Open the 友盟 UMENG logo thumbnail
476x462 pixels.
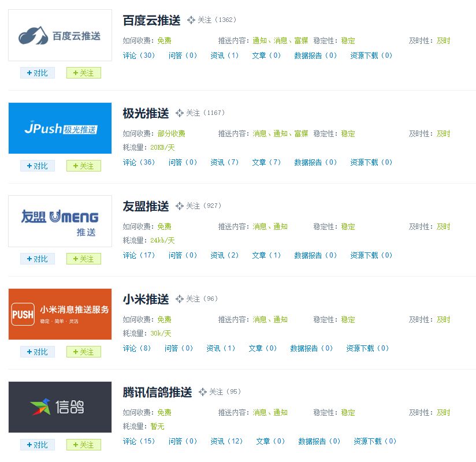[x=60, y=221]
